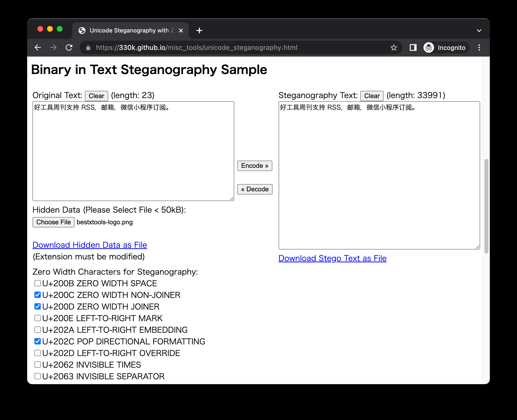517x420 pixels.
Task: Click the bestxtools-logo.png file name
Action: (x=105, y=222)
